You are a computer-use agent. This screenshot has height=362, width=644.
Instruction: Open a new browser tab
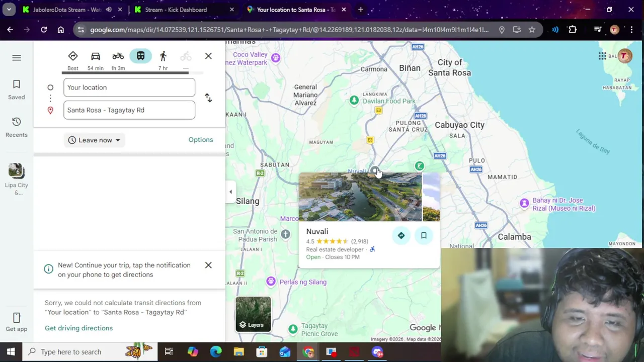361,10
